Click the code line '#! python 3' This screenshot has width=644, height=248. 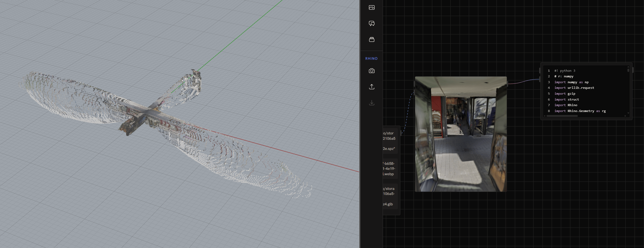pyautogui.click(x=565, y=71)
